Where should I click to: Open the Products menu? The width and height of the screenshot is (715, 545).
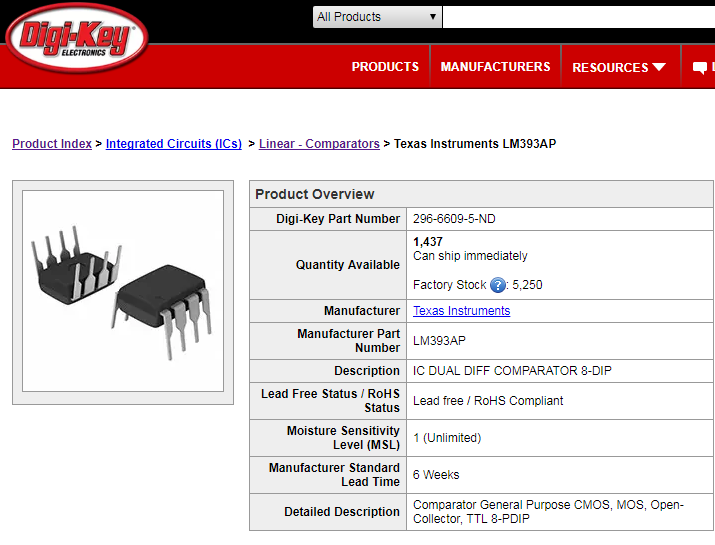(x=385, y=67)
